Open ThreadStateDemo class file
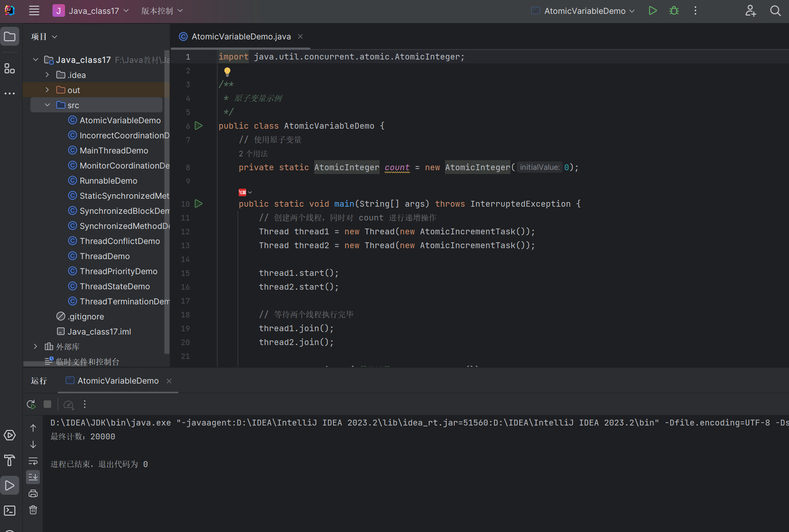The width and height of the screenshot is (789, 532). (109, 286)
